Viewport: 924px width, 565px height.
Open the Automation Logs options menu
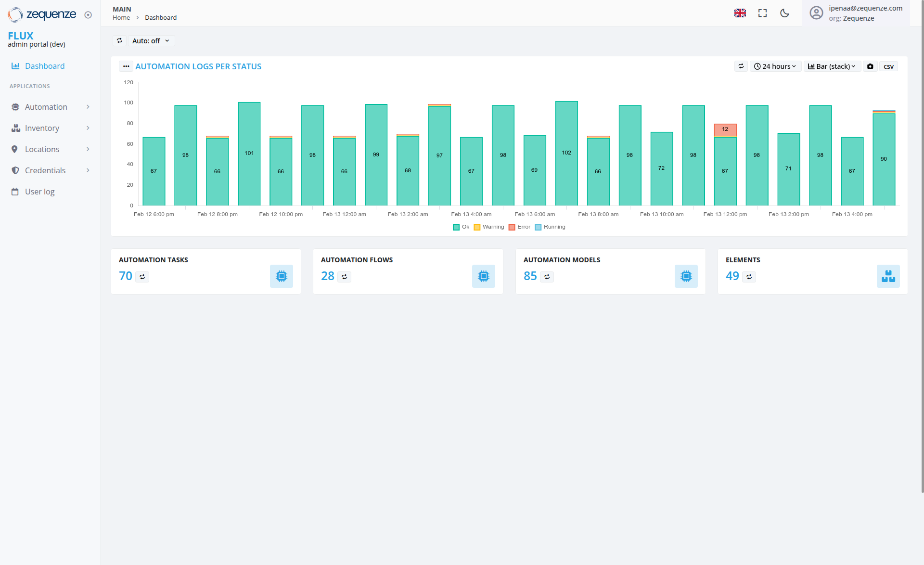pos(126,66)
